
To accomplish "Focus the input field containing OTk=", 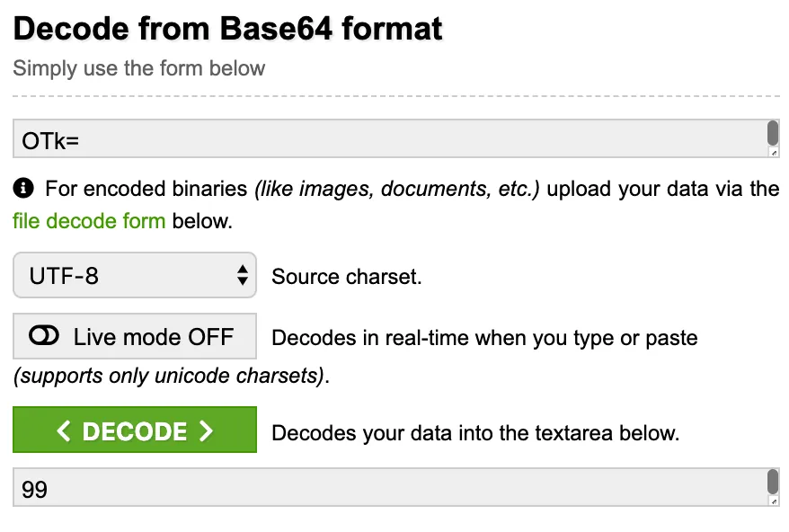I will tap(386, 139).
